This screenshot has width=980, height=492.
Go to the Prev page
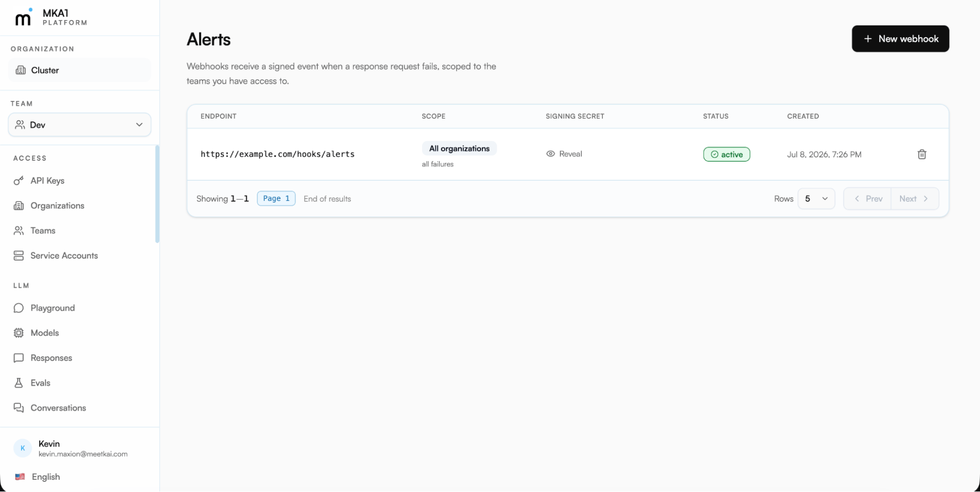868,198
